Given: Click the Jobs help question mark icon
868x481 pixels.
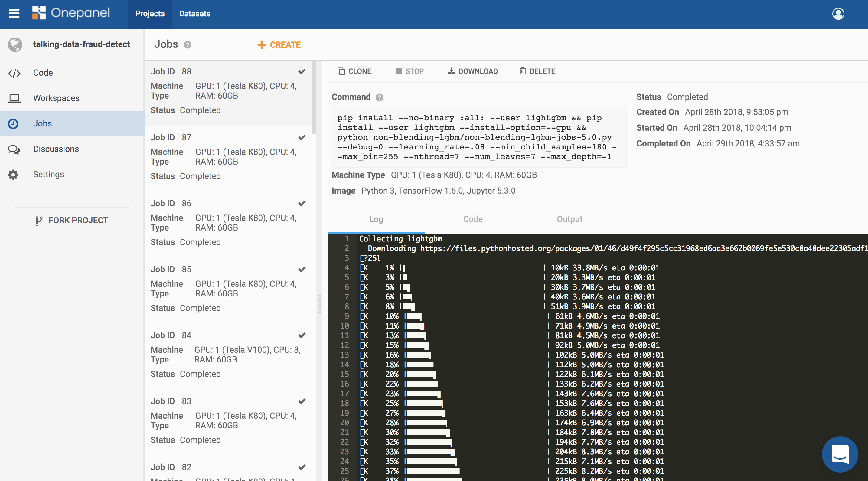Looking at the screenshot, I should (x=188, y=45).
